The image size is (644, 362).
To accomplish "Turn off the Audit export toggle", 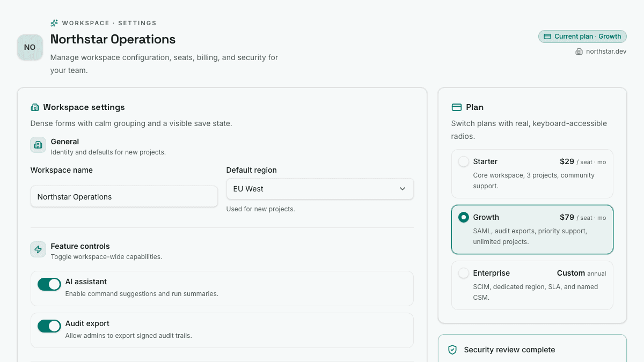I will click(x=49, y=326).
